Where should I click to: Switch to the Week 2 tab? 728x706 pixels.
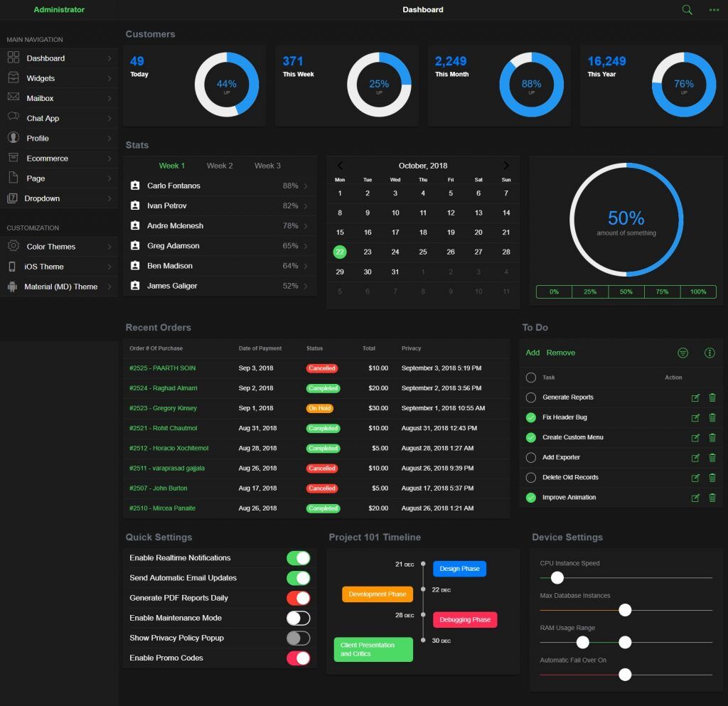[220, 165]
